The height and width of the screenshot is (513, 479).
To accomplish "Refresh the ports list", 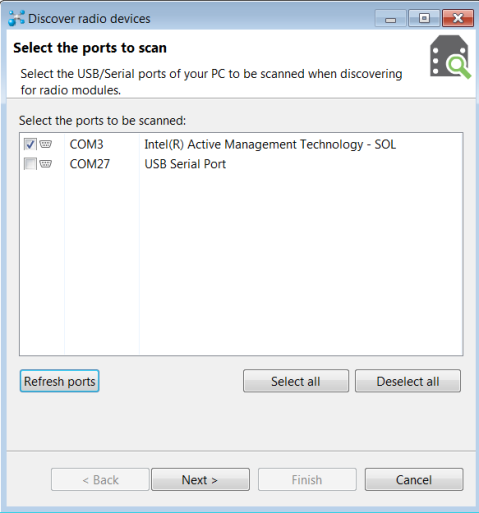I will click(60, 381).
